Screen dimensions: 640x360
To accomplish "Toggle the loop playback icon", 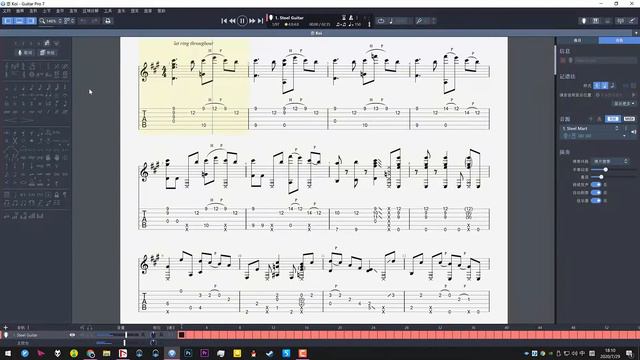I will coord(381,21).
